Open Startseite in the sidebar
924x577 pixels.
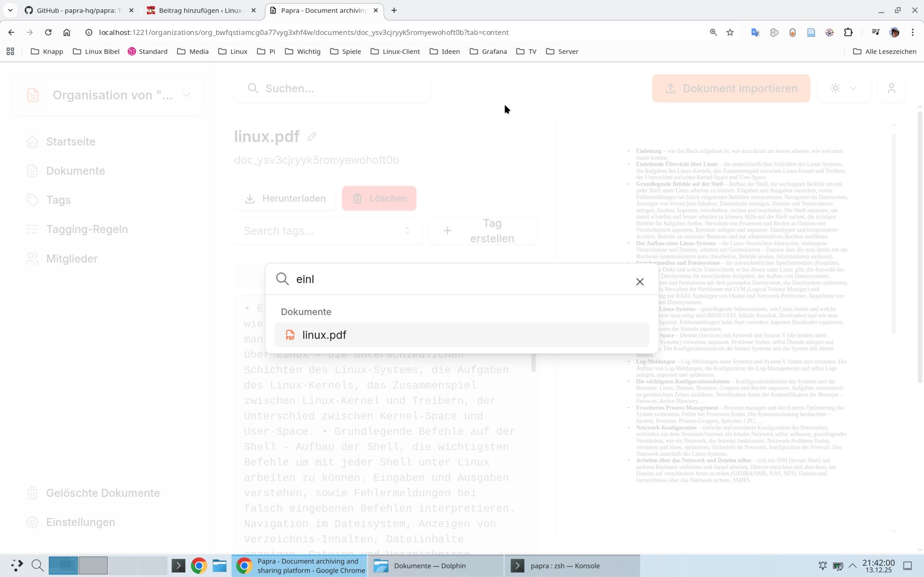tap(71, 142)
